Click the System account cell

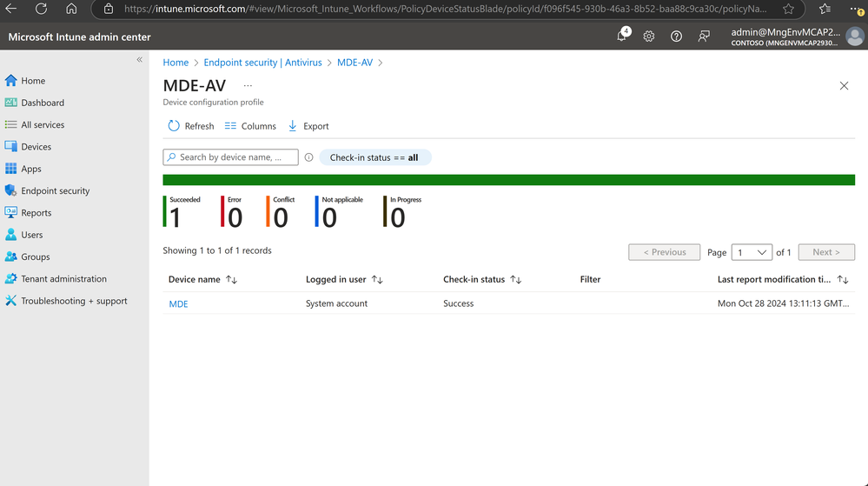[x=336, y=303]
